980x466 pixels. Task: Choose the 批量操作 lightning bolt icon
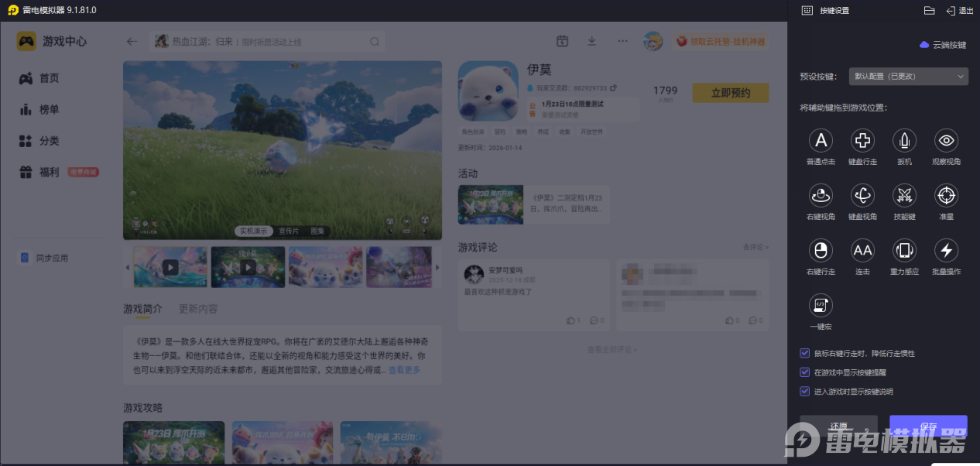point(946,250)
